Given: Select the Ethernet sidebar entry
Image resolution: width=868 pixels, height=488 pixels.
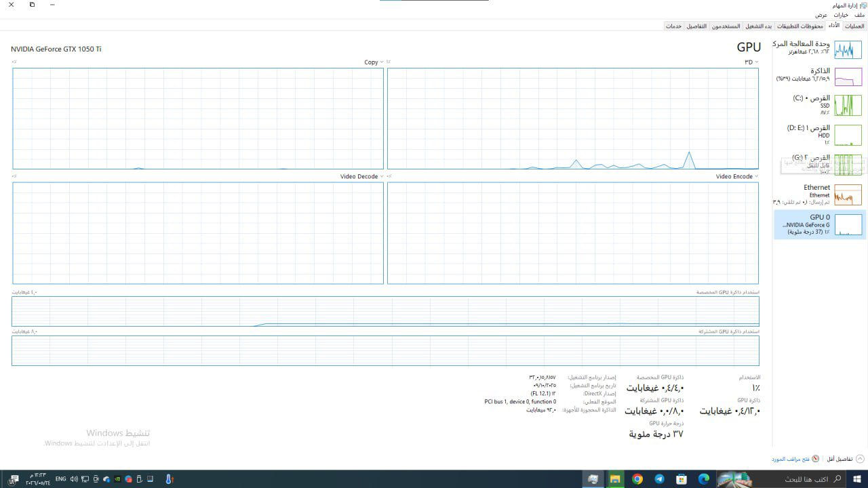Looking at the screenshot, I should click(820, 194).
